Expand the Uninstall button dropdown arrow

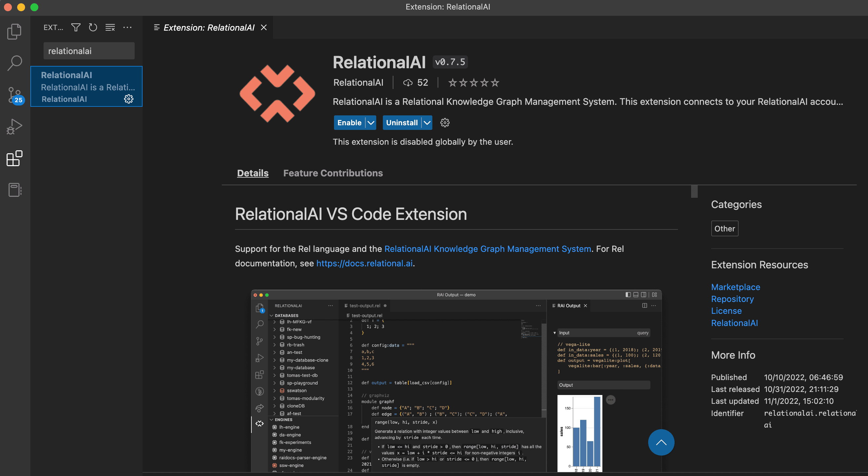coord(427,123)
